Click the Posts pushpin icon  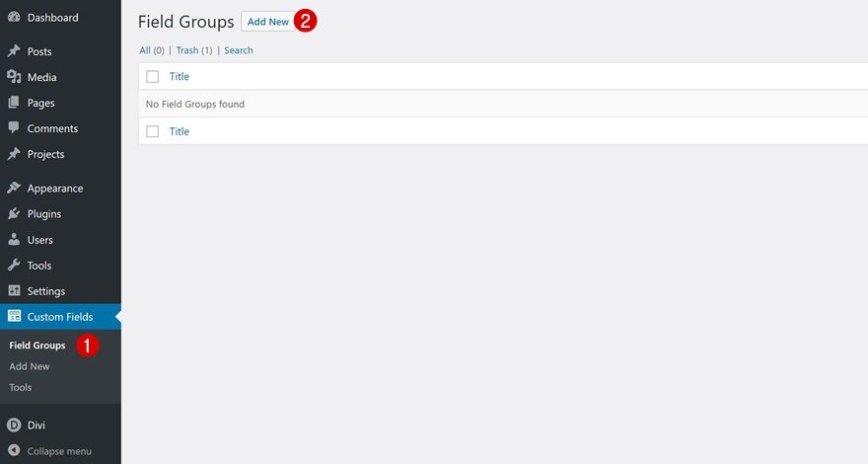(14, 51)
